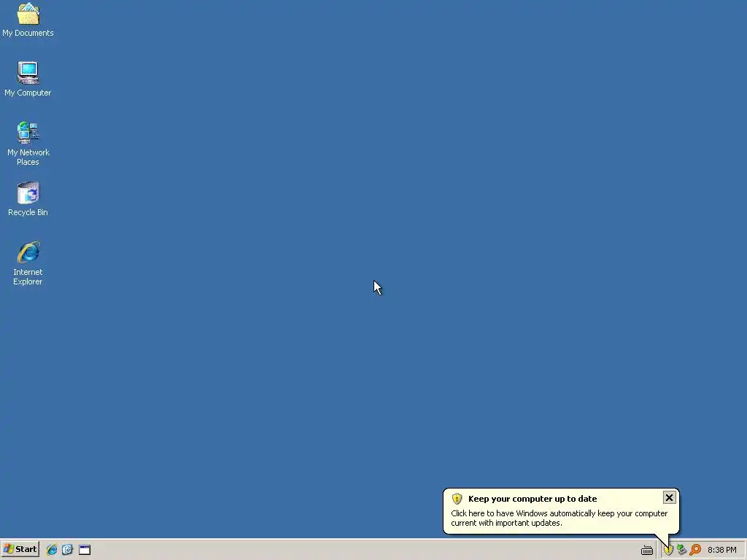Select the My Network Places icon
The image size is (747, 560).
point(28,144)
